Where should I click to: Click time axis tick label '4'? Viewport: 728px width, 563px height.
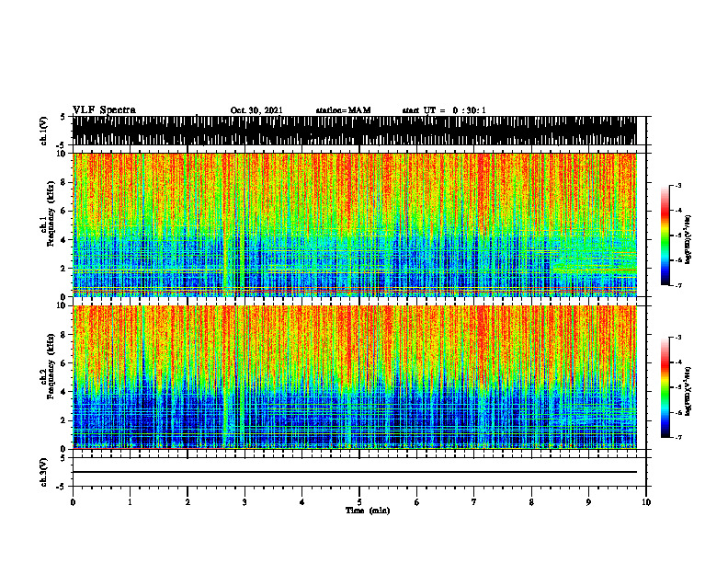302,502
